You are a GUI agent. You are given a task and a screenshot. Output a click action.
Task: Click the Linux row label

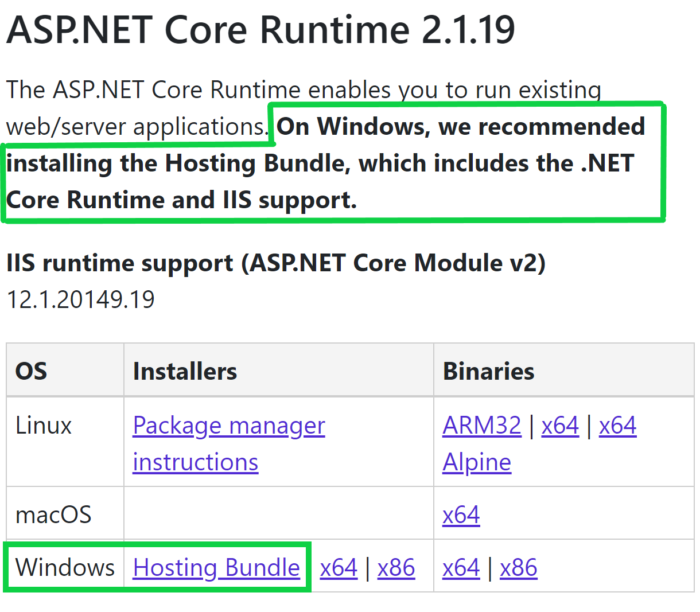44,426
